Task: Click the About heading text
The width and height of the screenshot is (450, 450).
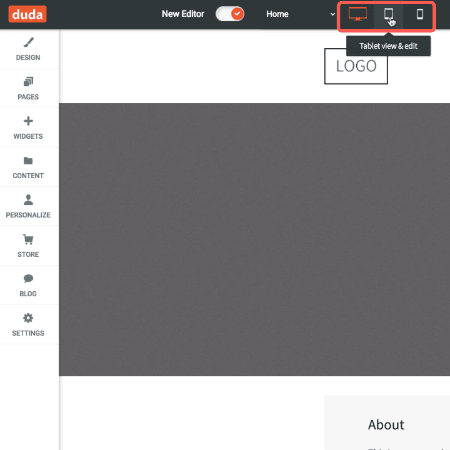Action: [x=386, y=425]
